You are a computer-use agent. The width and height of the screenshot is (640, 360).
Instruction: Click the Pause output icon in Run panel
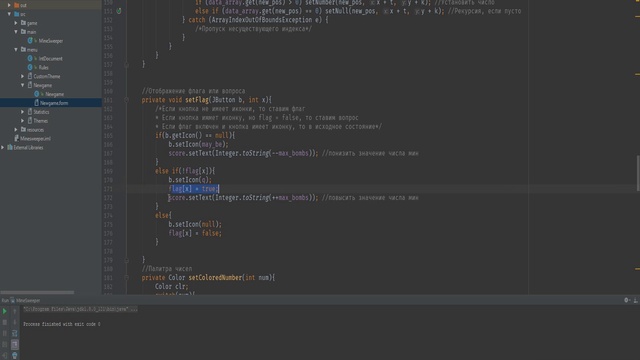click(4, 333)
